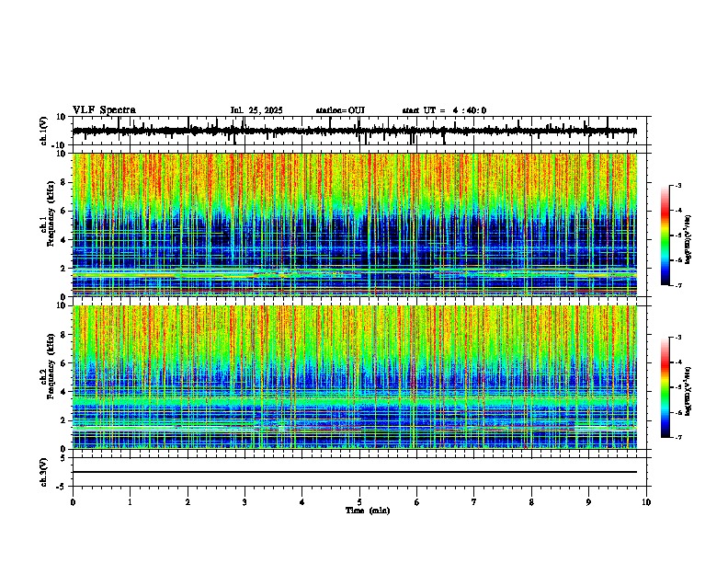The height and width of the screenshot is (563, 728).
Task: Click time axis tick label "5"
Action: [x=359, y=502]
